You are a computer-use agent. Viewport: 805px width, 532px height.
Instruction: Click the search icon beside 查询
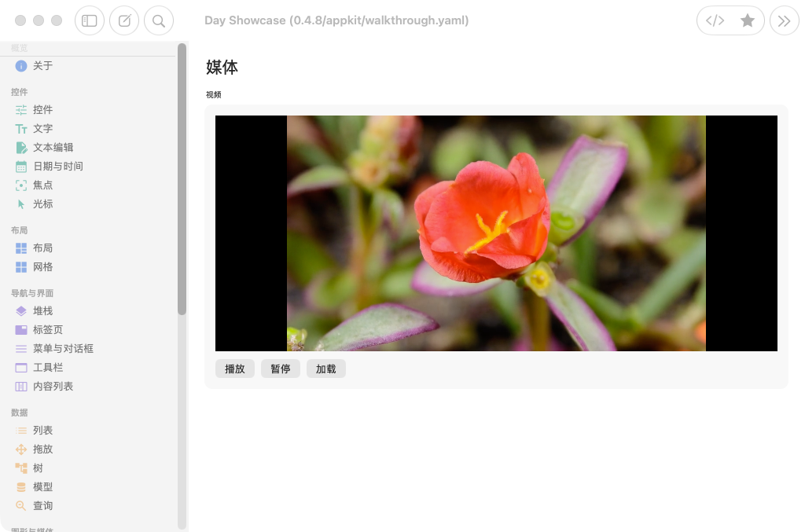[21, 506]
